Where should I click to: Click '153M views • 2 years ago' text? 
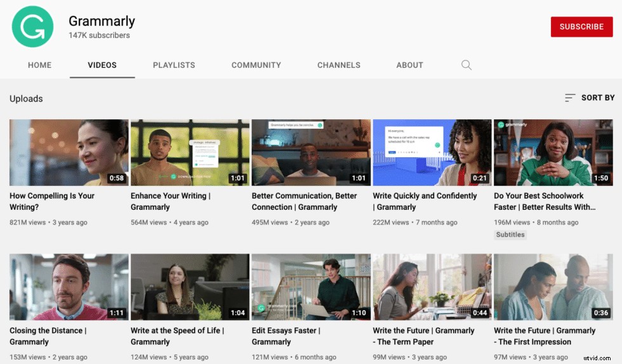[x=48, y=357]
